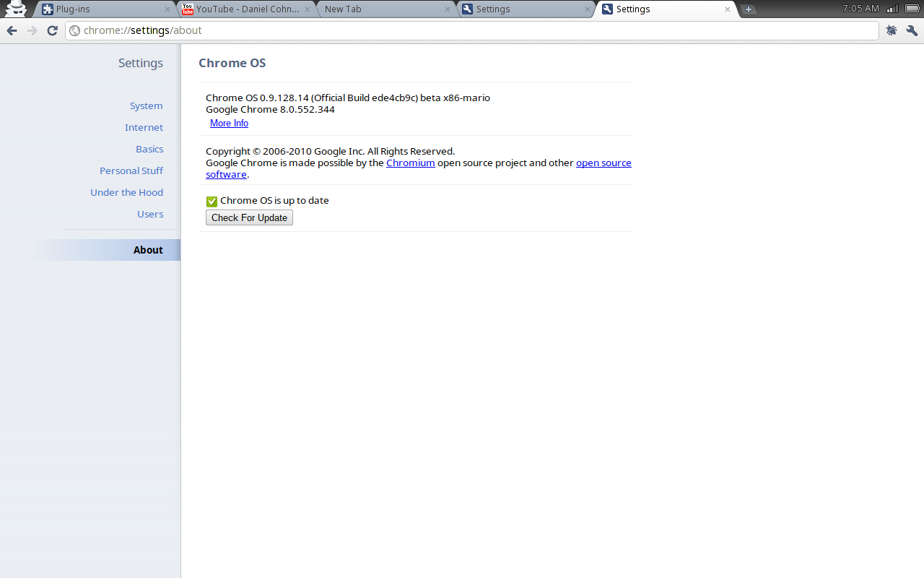Click the network signal icon

click(x=892, y=9)
